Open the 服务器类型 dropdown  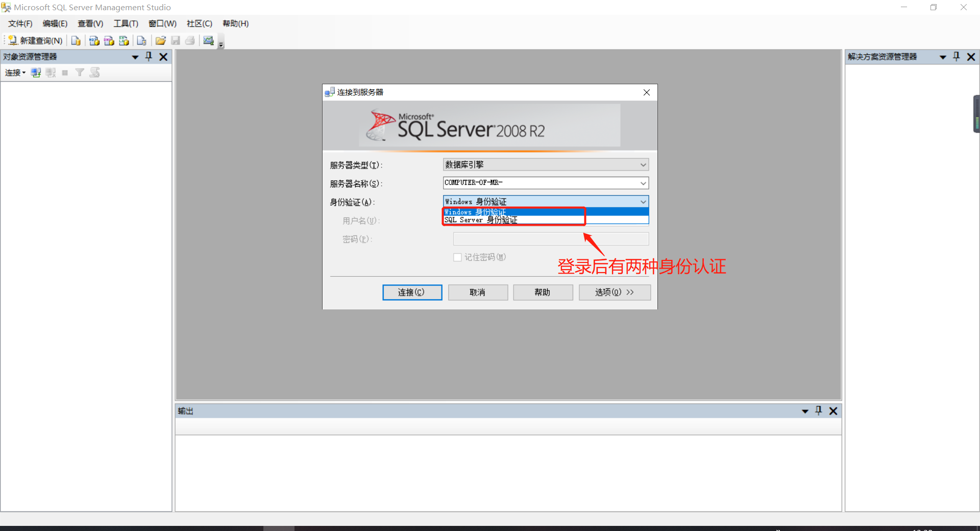tap(643, 164)
